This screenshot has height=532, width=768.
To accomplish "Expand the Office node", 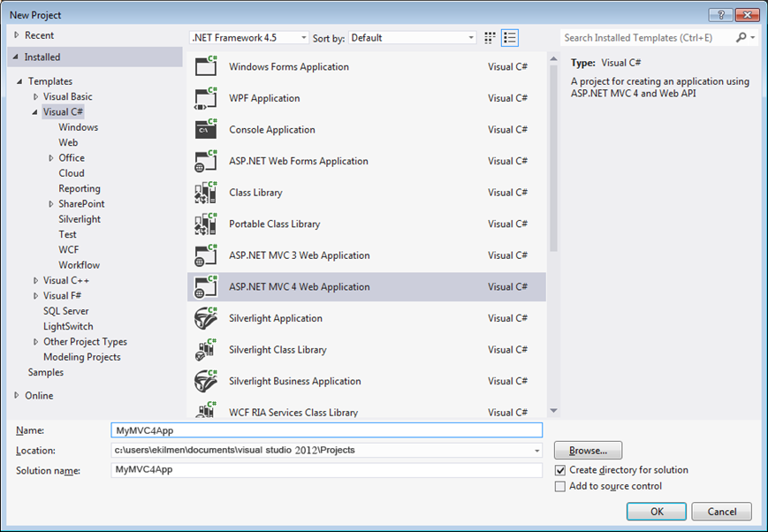I will (x=51, y=157).
